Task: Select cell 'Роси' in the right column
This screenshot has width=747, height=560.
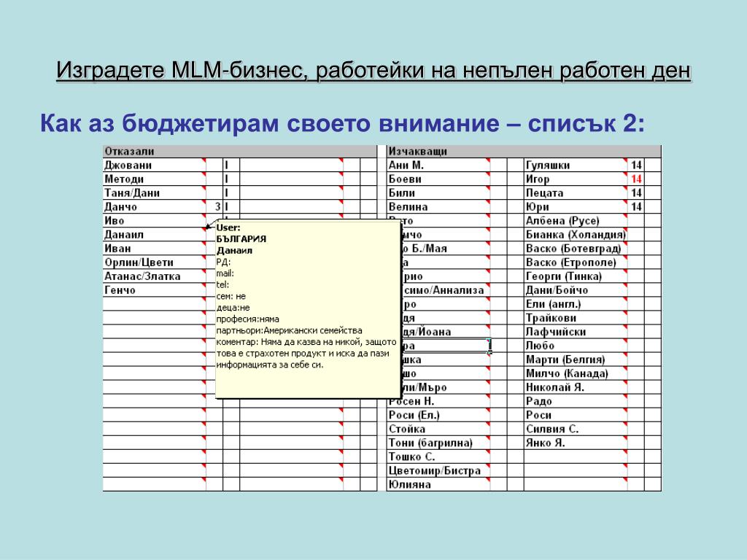Action: pyautogui.click(x=576, y=415)
